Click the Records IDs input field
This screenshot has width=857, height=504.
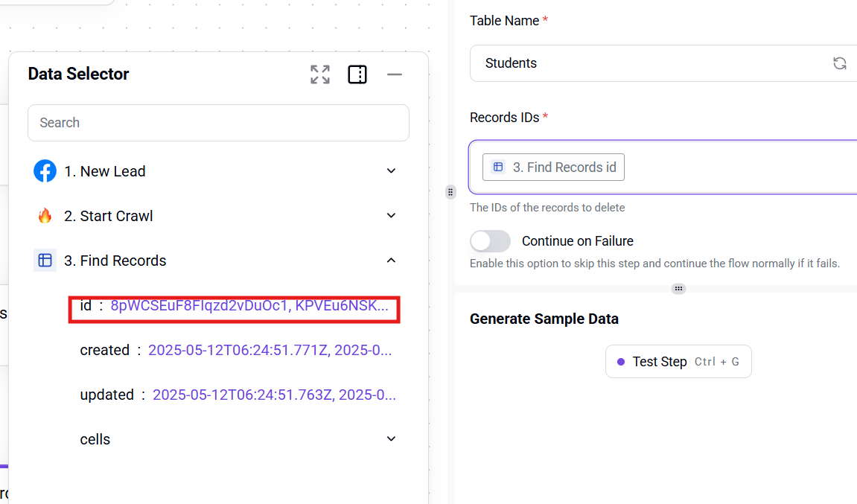(x=737, y=168)
